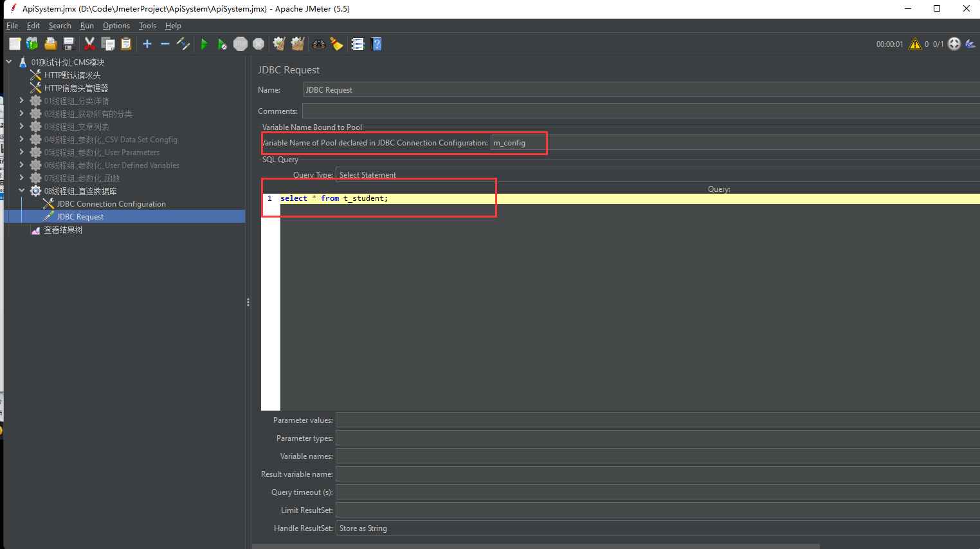980x549 pixels.
Task: Collapse the 08线程组_直连数据库 thread group
Action: pos(21,191)
